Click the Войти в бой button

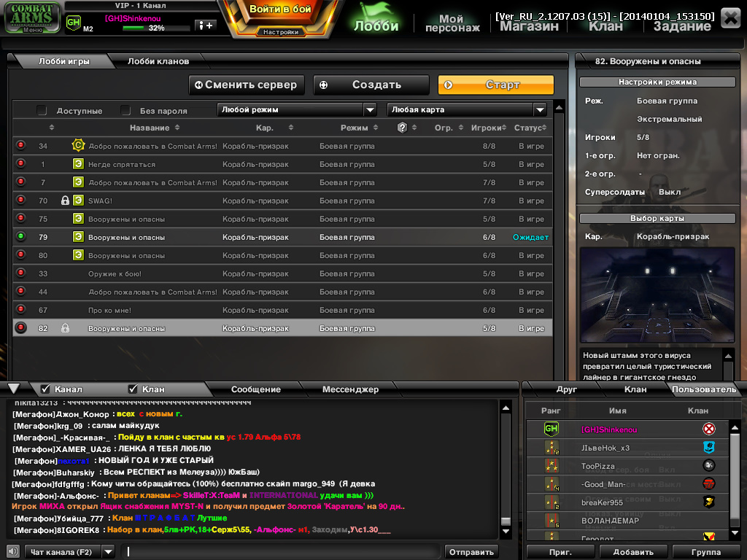[280, 9]
